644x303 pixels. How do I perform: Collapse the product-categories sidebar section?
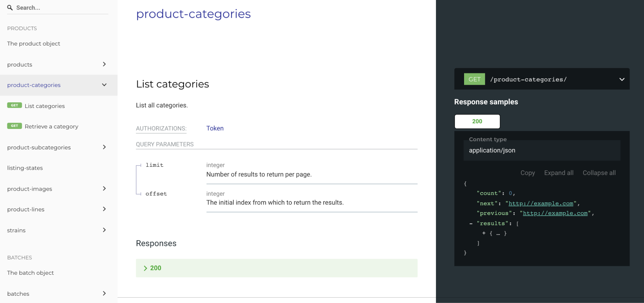tap(104, 85)
